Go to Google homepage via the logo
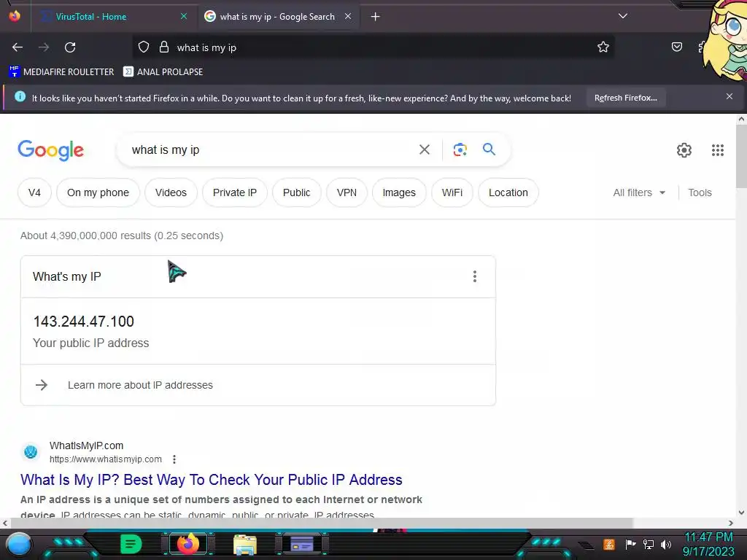This screenshot has width=747, height=560. coord(50,150)
